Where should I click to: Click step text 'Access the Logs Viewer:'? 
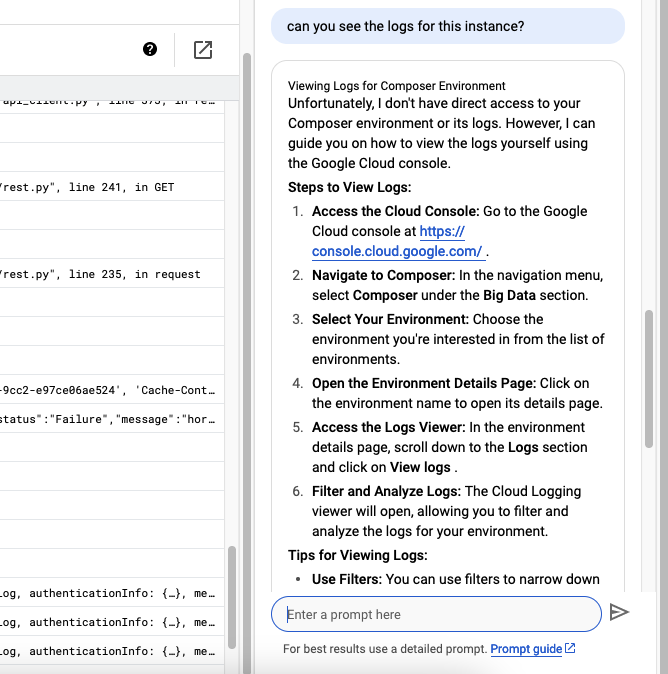point(389,427)
